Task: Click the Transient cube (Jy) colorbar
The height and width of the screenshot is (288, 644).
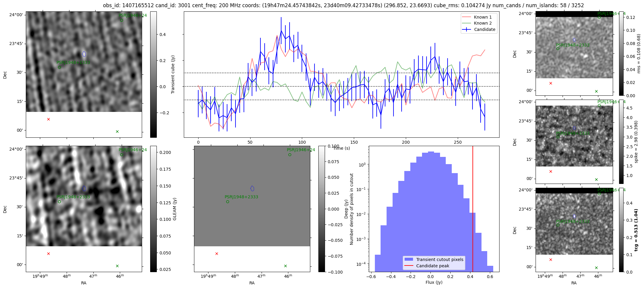Action: [x=153, y=74]
